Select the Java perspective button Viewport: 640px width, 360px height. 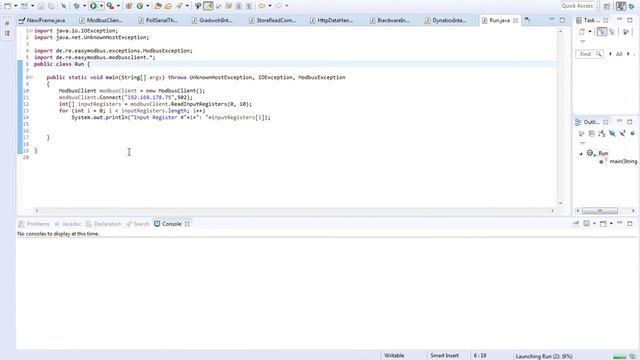coord(621,6)
